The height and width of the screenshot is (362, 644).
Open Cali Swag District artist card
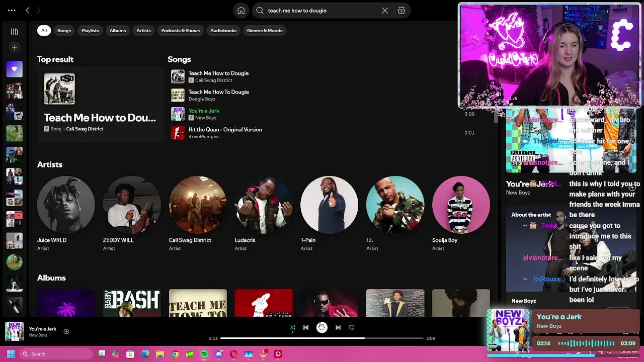pyautogui.click(x=198, y=214)
